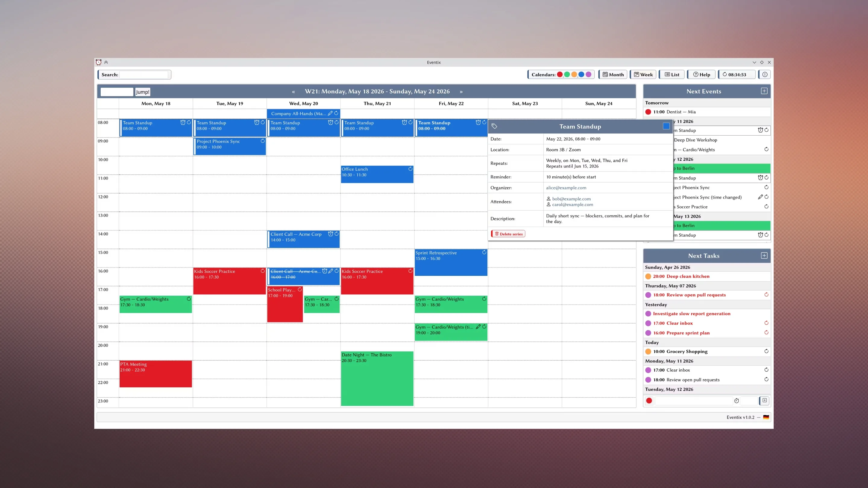Click the date jump input field
868x488 pixels.
pyautogui.click(x=117, y=92)
